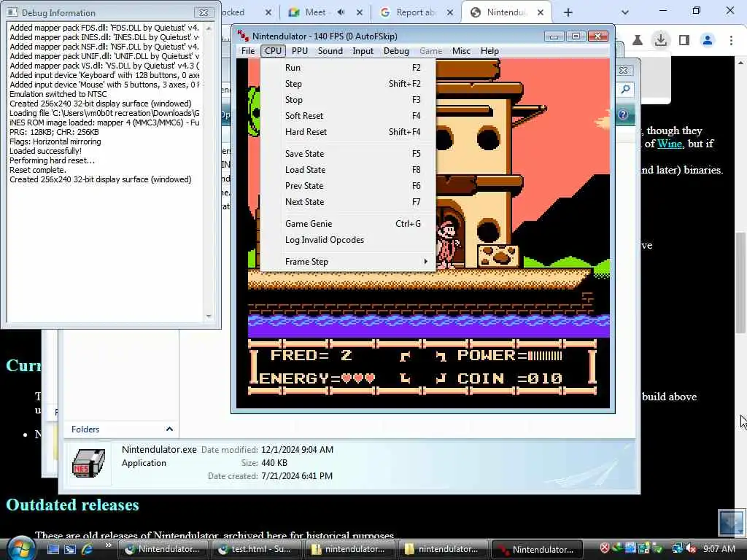
Task: Click Switch between windows quick launch icon
Action: [x=70, y=549]
